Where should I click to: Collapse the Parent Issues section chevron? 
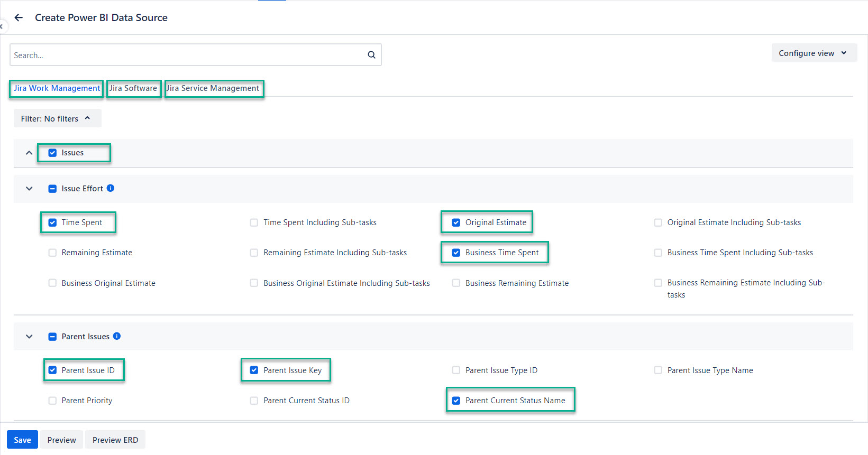[x=29, y=337]
